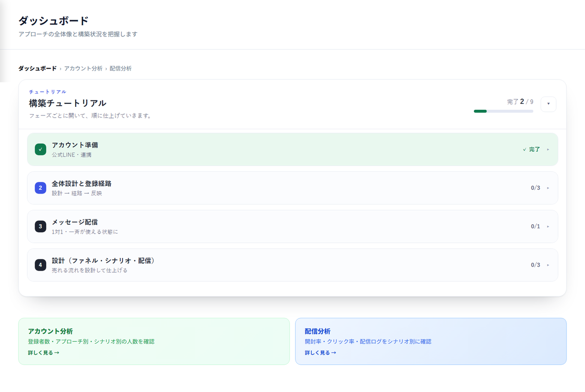Click the tutorial progress bar
Viewport: 585px width, 392px height.
(504, 111)
